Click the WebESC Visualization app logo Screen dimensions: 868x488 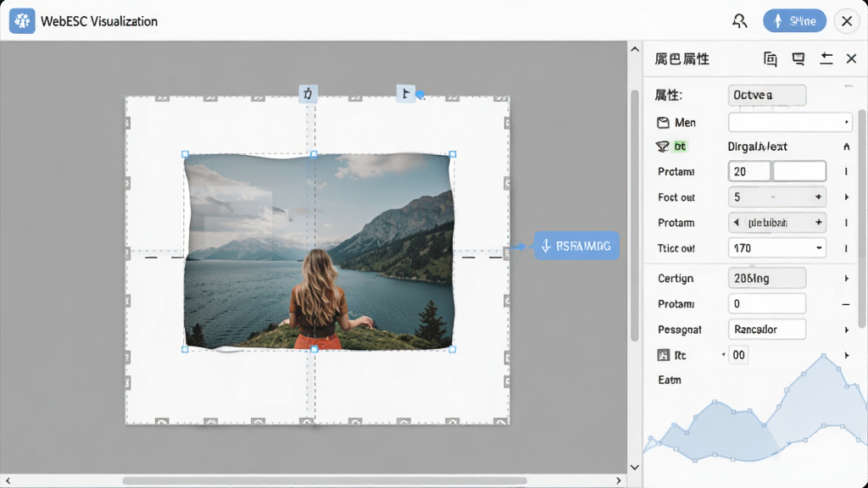click(x=22, y=21)
